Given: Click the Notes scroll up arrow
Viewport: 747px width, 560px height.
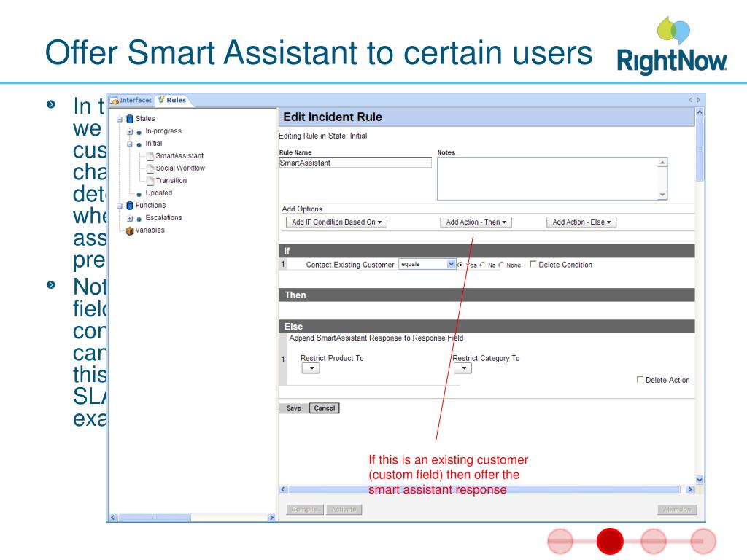Looking at the screenshot, I should (662, 163).
